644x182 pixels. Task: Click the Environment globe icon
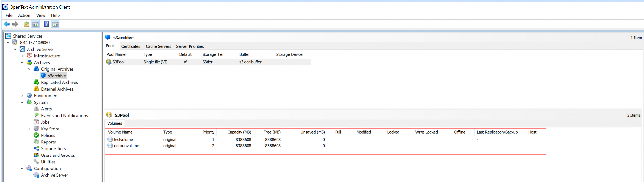[29, 95]
